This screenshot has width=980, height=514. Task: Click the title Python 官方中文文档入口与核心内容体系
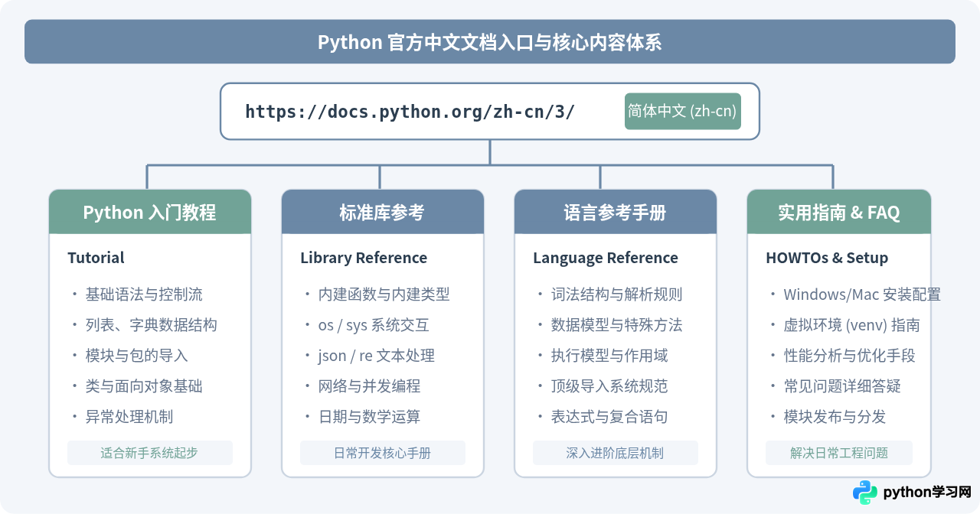tap(490, 42)
